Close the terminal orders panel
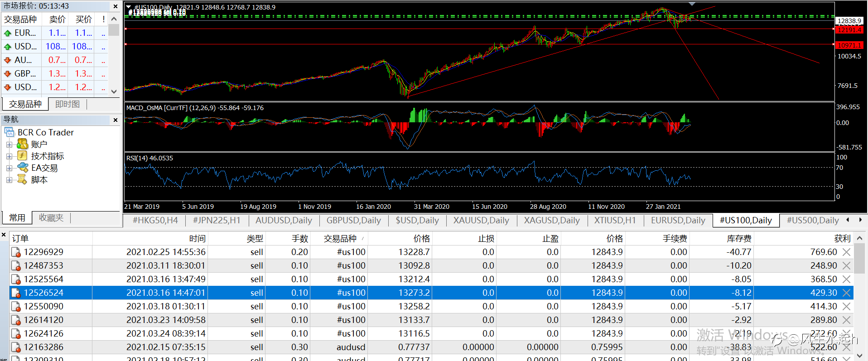The image size is (868, 361). 4,235
